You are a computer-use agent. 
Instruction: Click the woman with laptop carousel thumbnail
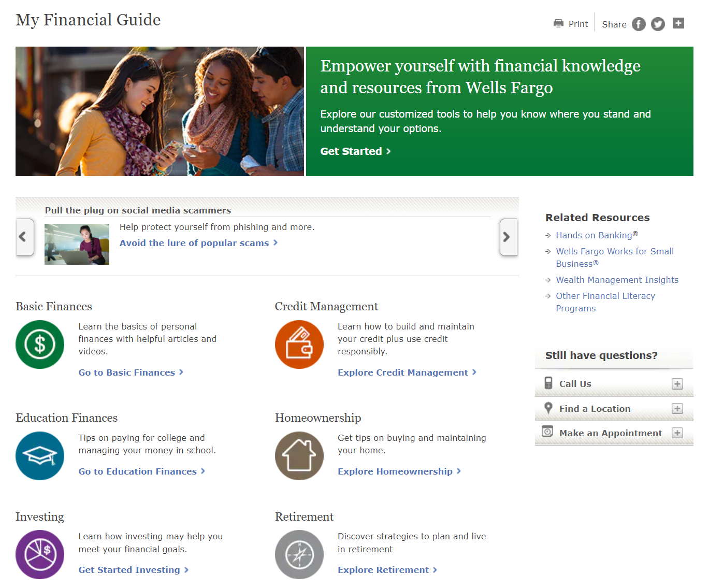pos(77,244)
